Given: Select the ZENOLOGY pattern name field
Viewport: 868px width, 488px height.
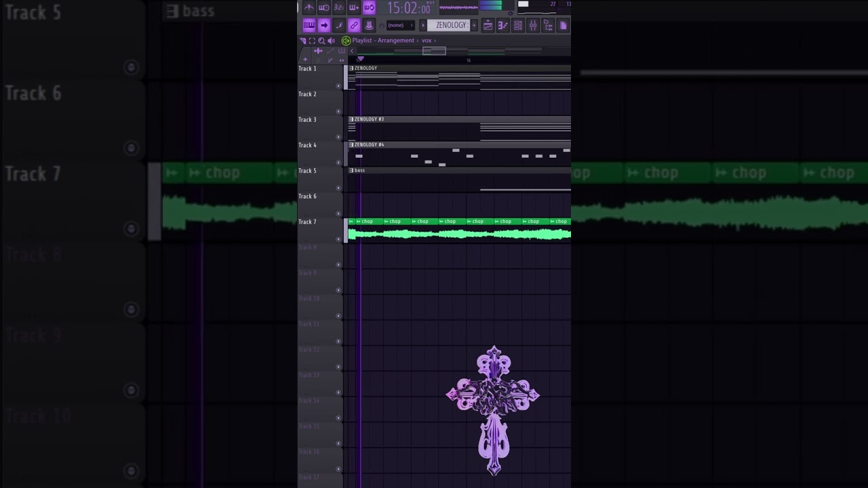Looking at the screenshot, I should 448,25.
